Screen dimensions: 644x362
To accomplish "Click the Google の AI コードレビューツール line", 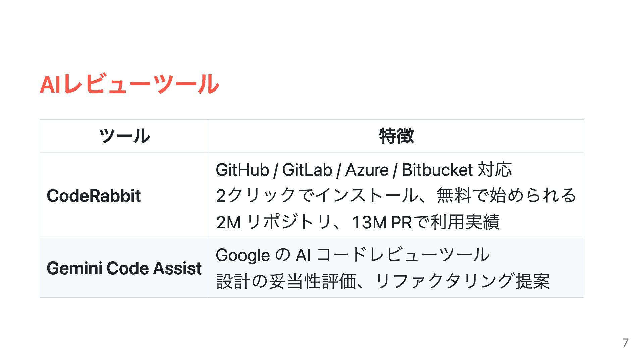I will [x=353, y=255].
